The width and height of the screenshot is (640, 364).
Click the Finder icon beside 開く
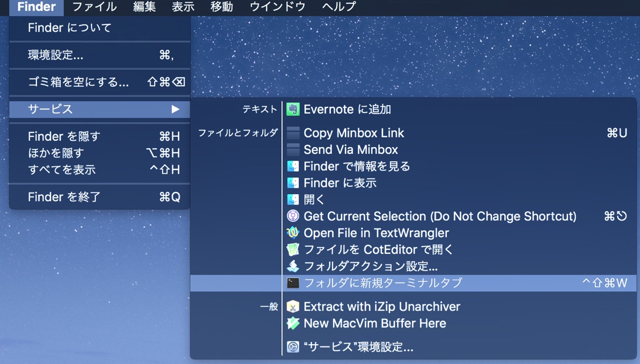293,200
